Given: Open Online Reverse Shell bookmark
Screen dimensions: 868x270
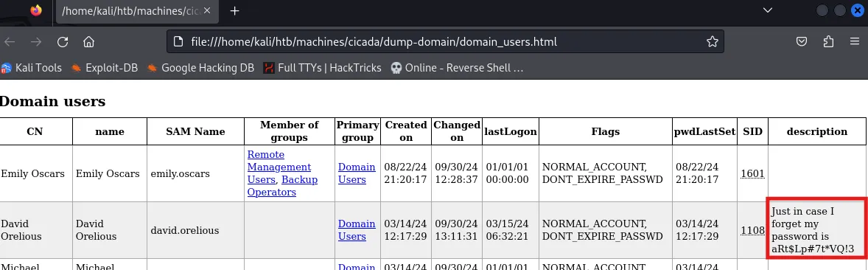Looking at the screenshot, I should (x=457, y=68).
